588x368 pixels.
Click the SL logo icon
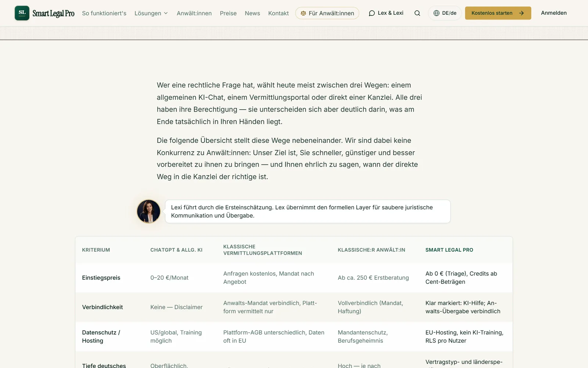[x=22, y=13]
